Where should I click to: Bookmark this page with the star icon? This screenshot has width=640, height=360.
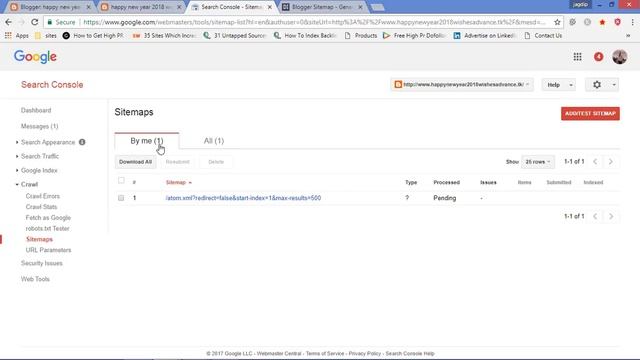pos(557,22)
